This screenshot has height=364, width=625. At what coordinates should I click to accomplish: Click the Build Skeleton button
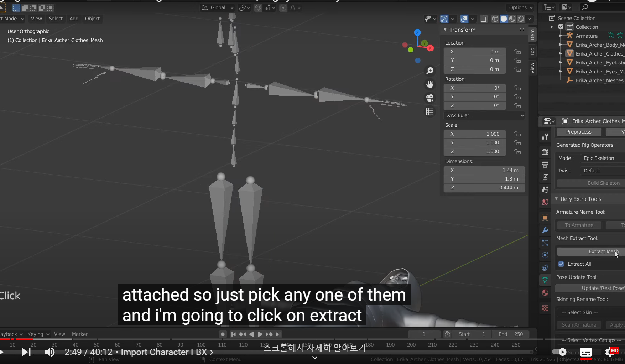[591, 183]
